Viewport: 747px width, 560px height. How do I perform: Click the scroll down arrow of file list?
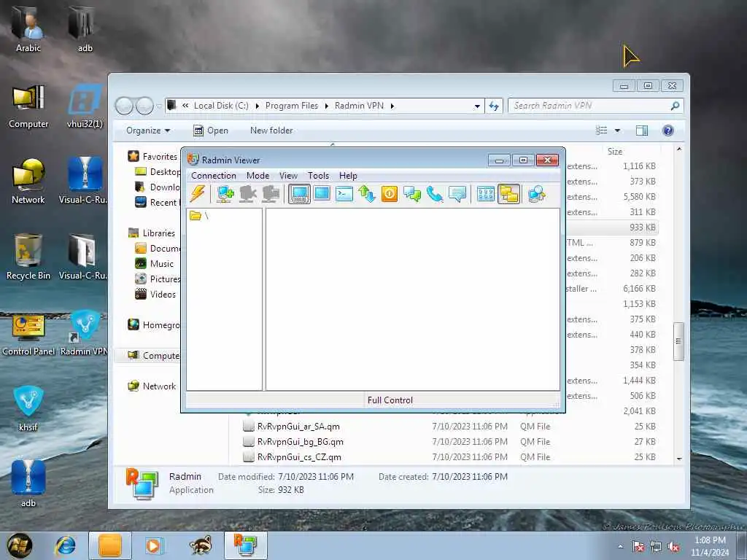click(679, 459)
